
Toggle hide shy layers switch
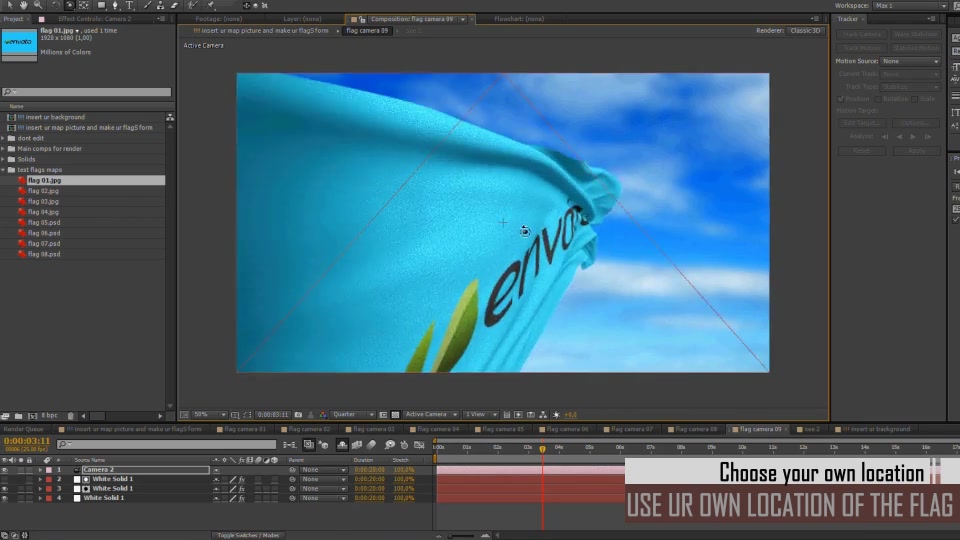[x=342, y=444]
